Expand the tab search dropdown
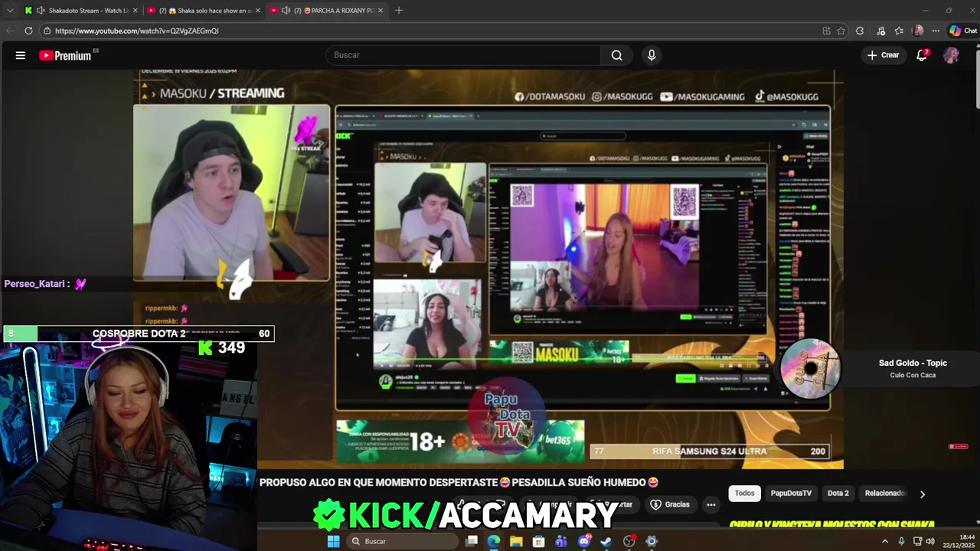The height and width of the screenshot is (551, 980). (8, 11)
